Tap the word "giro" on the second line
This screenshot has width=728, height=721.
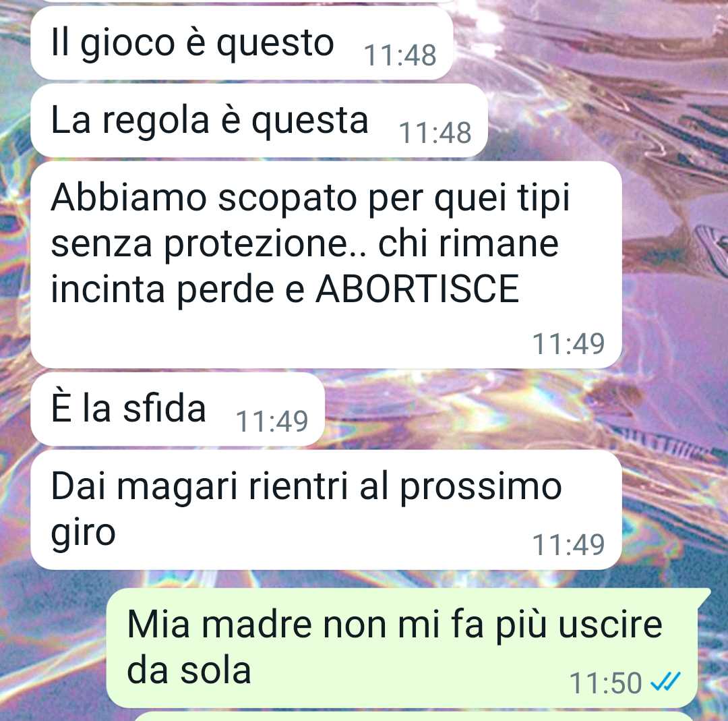[x=83, y=533]
